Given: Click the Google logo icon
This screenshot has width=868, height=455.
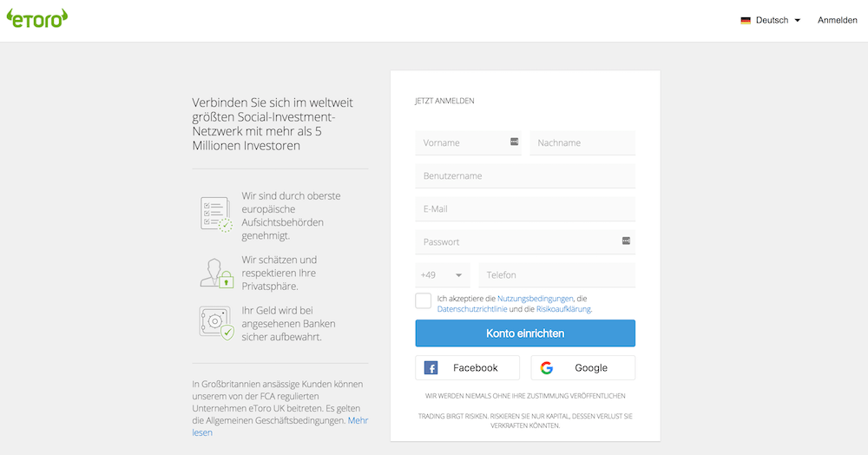Looking at the screenshot, I should [x=547, y=367].
